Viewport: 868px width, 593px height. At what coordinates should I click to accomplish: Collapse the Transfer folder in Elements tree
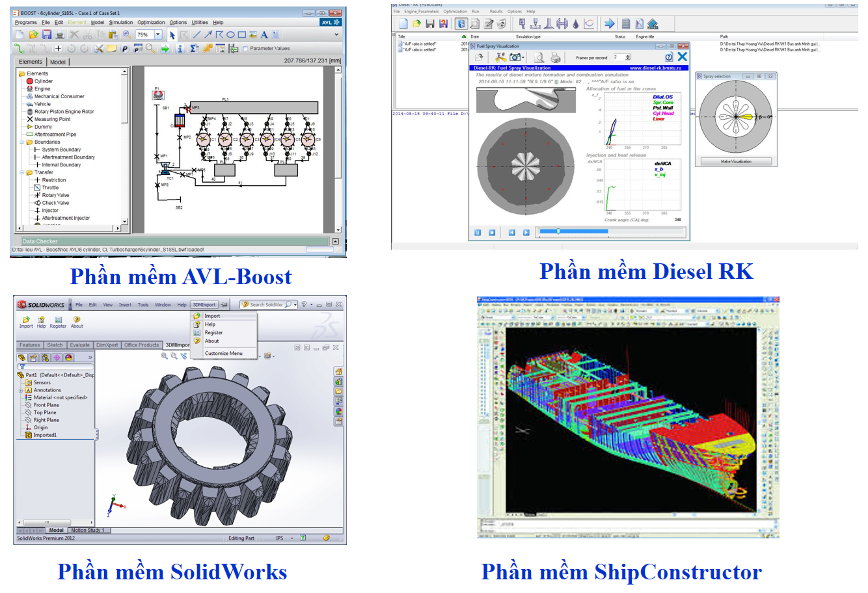(x=22, y=172)
